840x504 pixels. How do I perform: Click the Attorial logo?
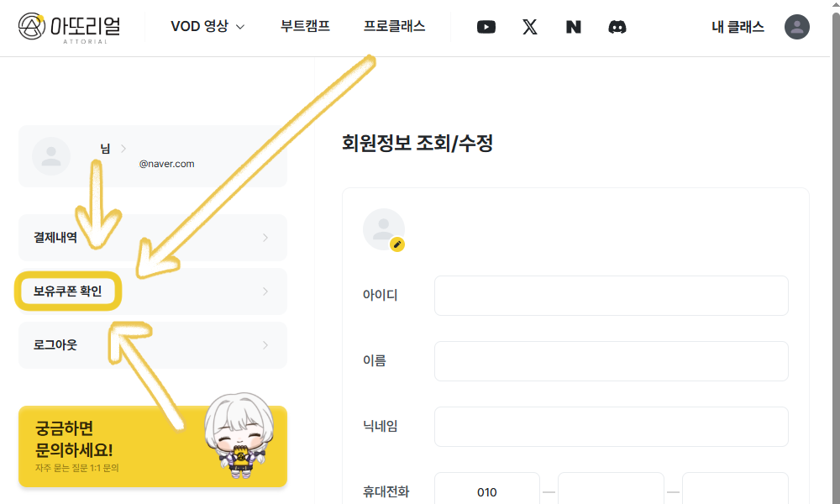[69, 28]
